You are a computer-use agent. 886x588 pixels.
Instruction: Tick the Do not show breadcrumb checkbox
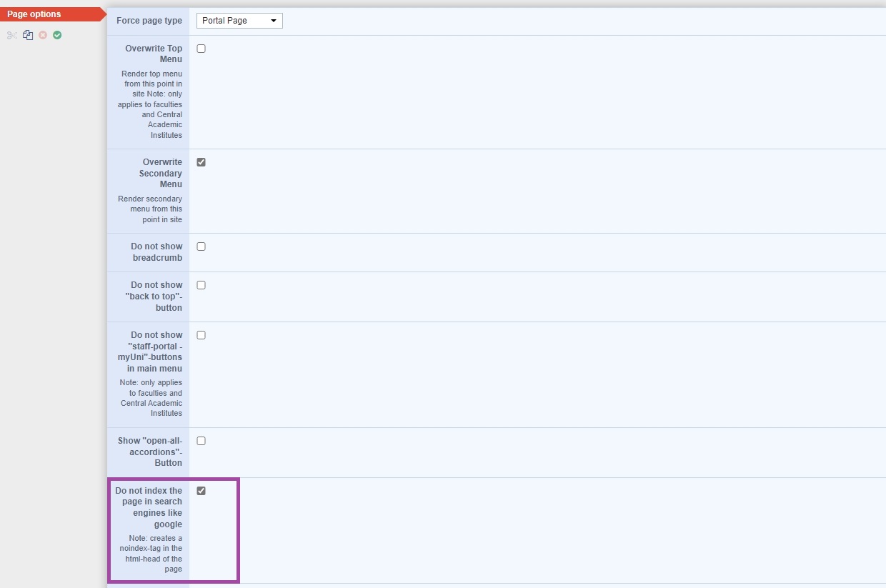pyautogui.click(x=201, y=246)
